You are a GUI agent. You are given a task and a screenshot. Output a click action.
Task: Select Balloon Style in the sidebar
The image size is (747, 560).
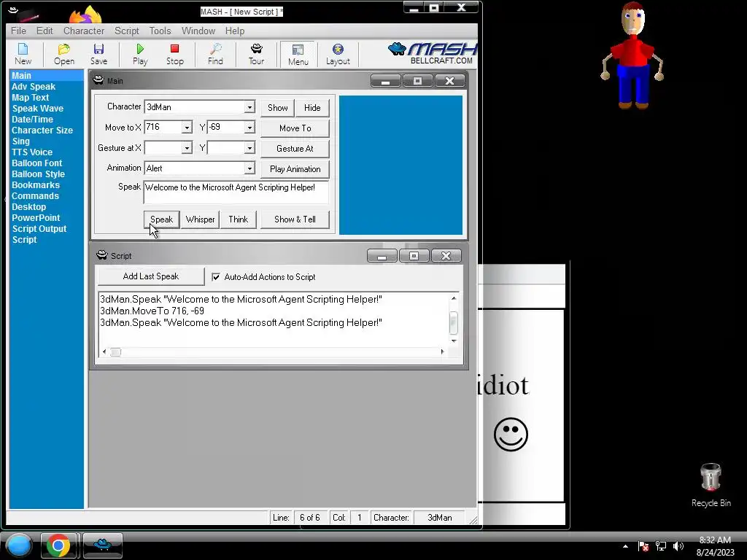coord(38,174)
